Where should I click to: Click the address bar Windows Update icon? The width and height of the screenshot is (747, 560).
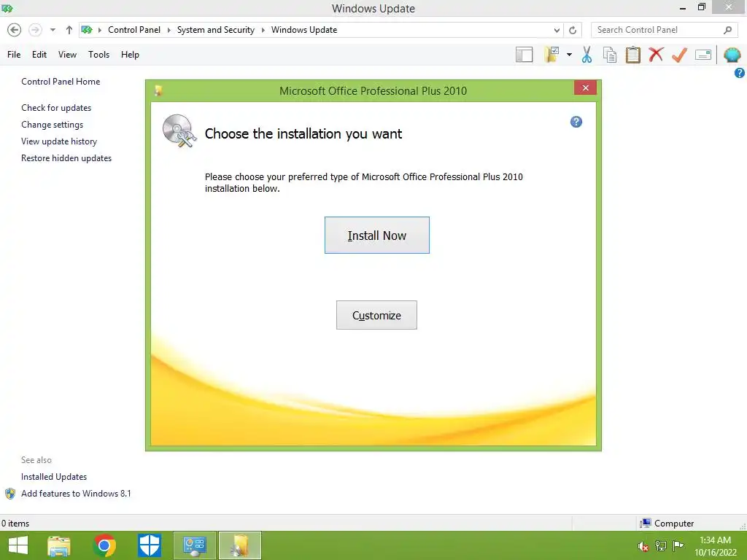click(87, 30)
